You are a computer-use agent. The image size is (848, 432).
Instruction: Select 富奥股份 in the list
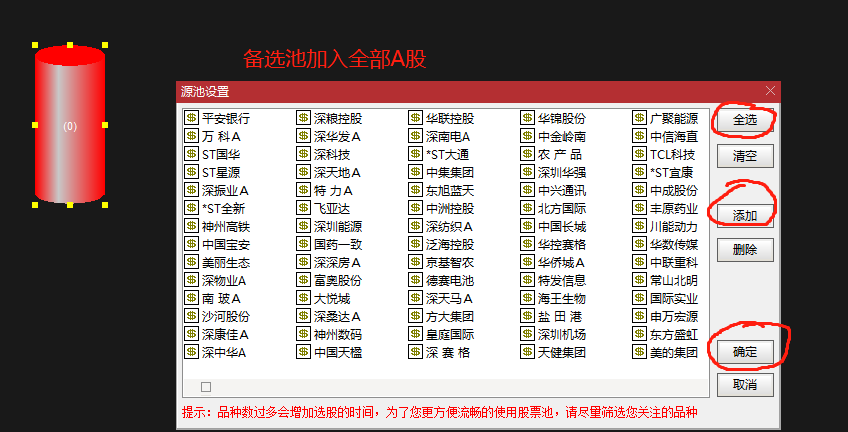338,281
